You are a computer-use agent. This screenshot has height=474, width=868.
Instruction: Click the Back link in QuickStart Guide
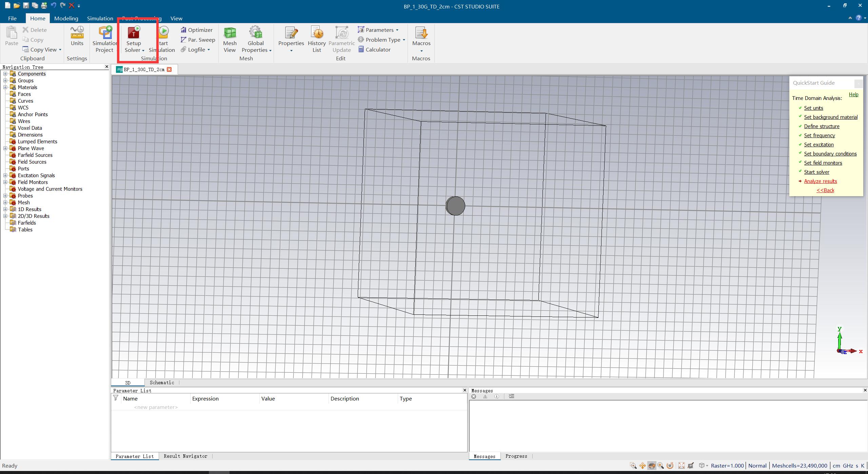tap(825, 190)
